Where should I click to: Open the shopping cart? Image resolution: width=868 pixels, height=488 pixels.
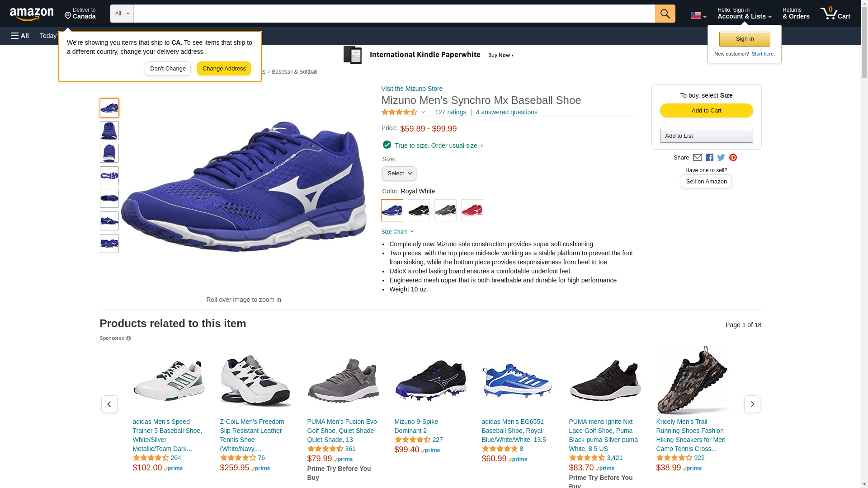[835, 14]
